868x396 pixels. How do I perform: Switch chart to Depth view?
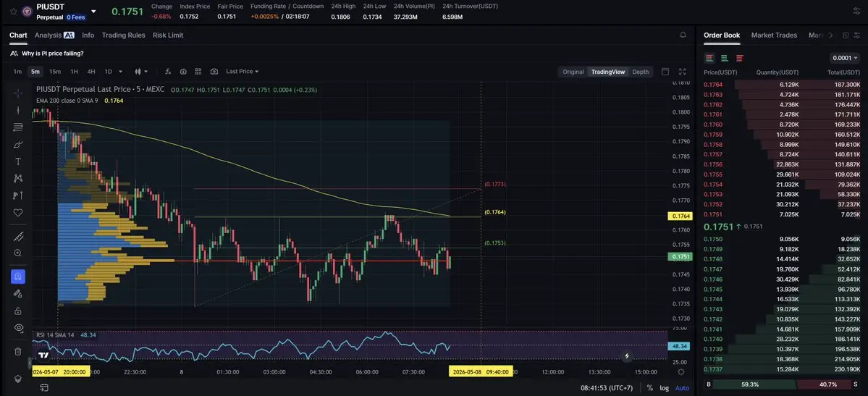click(x=641, y=72)
